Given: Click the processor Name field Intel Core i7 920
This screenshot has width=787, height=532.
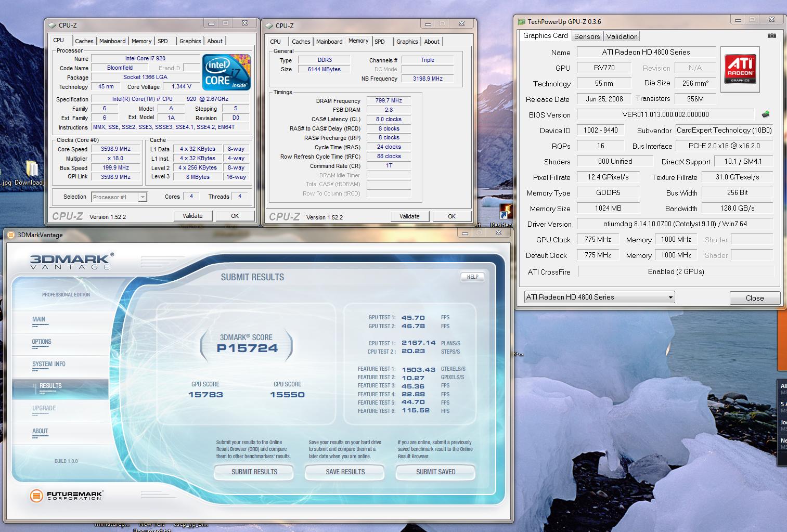Looking at the screenshot, I should (145, 58).
